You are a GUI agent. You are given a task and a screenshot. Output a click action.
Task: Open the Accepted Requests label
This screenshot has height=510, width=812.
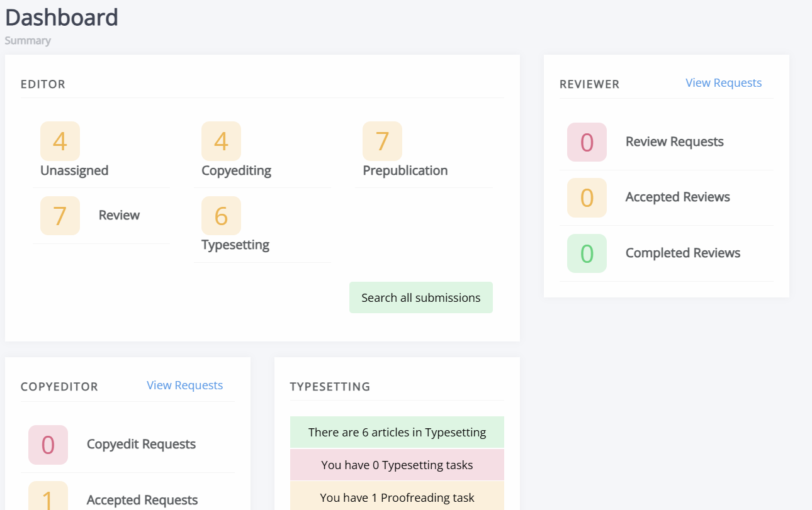tap(142, 500)
